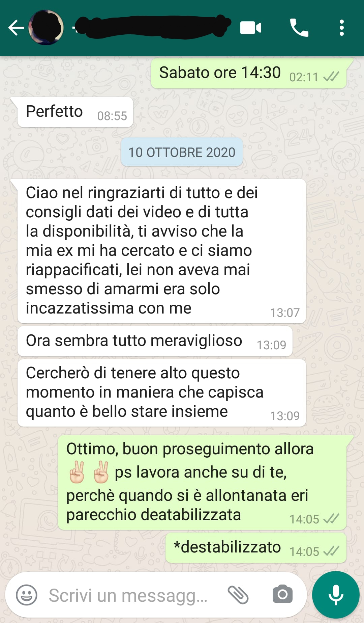Select the 'Ottimo, buon proseguimento' message
364x623 pixels.
pos(202,483)
